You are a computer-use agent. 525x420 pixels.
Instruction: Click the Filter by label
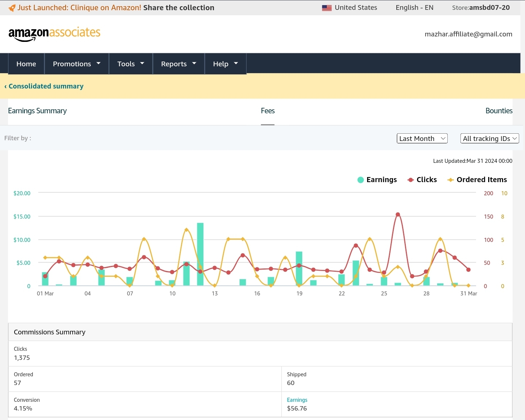17,138
